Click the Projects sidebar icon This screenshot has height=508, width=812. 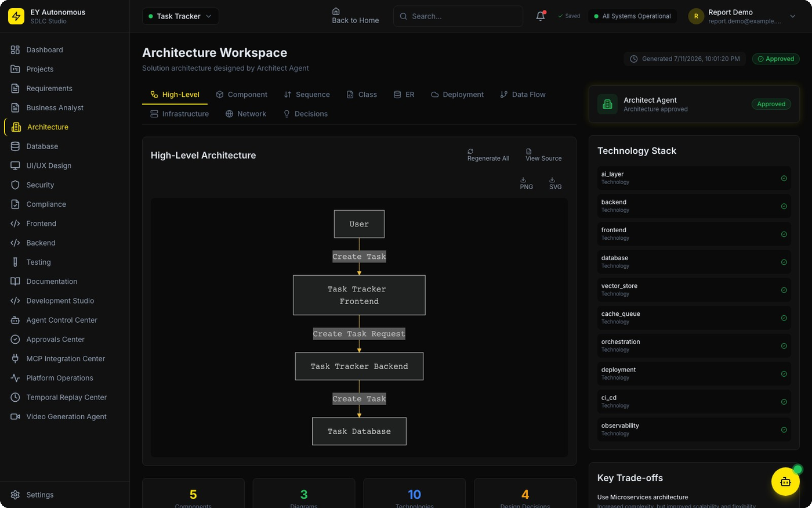pyautogui.click(x=15, y=69)
